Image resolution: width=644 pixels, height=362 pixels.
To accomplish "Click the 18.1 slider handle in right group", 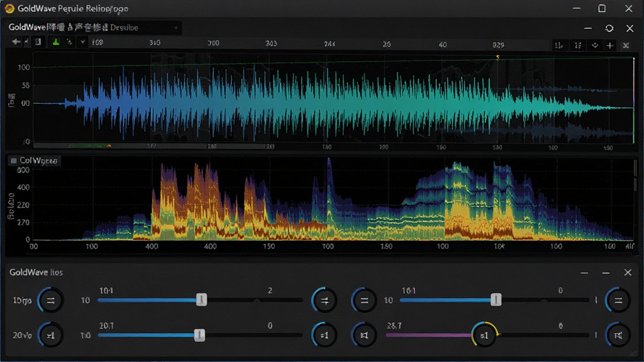I will pos(496,300).
